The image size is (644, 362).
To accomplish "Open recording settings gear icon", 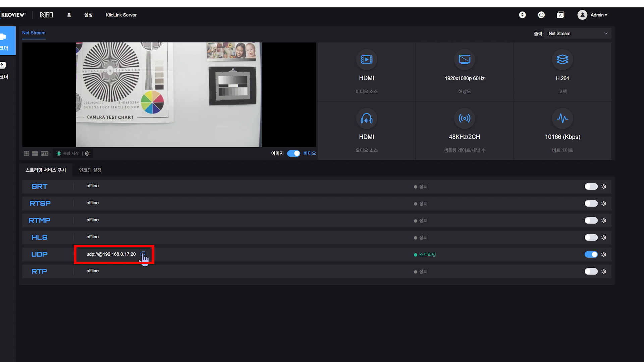I will (87, 154).
